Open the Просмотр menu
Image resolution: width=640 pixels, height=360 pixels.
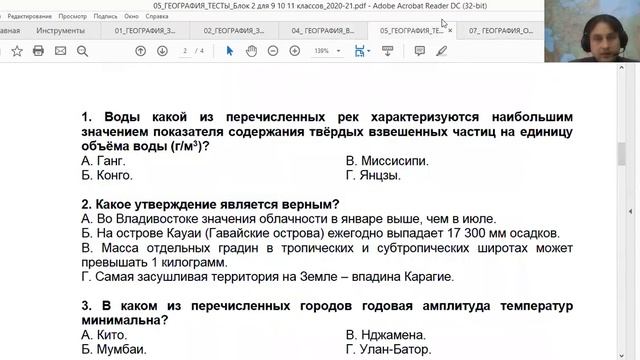[73, 16]
